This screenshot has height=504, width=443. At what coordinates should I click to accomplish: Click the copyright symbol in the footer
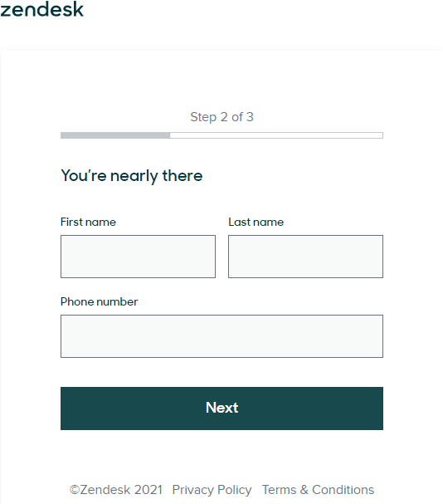(75, 490)
